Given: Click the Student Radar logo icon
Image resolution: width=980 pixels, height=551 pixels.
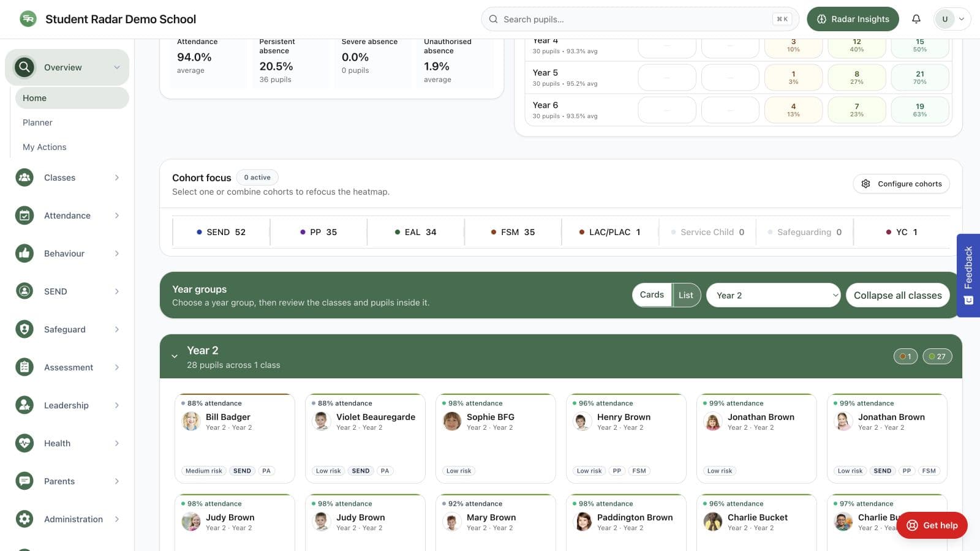Looking at the screenshot, I should (x=28, y=19).
